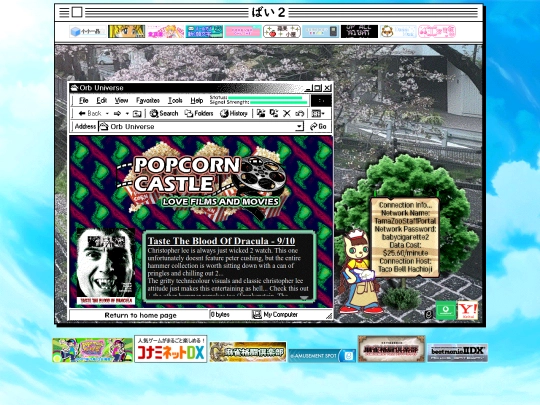This screenshot has width=540, height=405.
Task: Open the Tools menu
Action: pos(175,101)
